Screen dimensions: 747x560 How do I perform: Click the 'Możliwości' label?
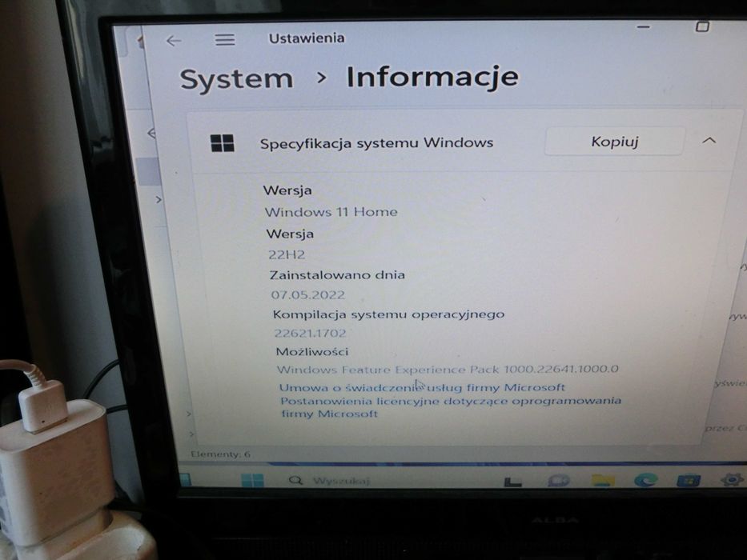coord(312,351)
